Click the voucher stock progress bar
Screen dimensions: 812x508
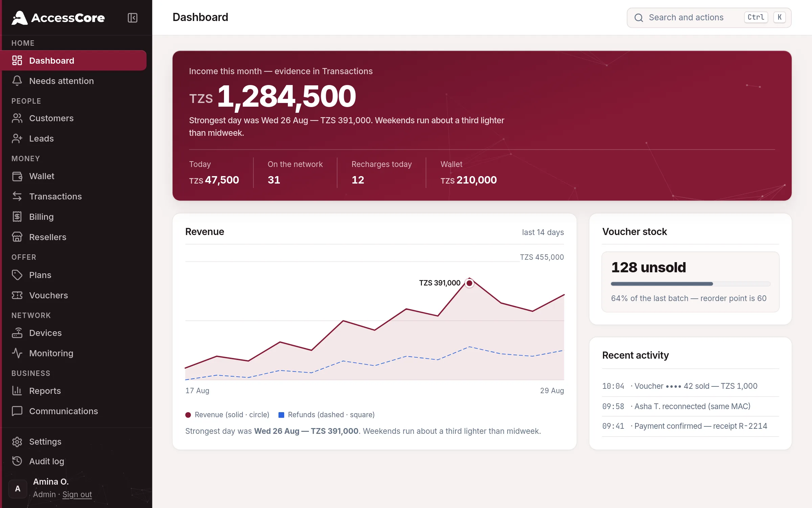[x=691, y=284]
